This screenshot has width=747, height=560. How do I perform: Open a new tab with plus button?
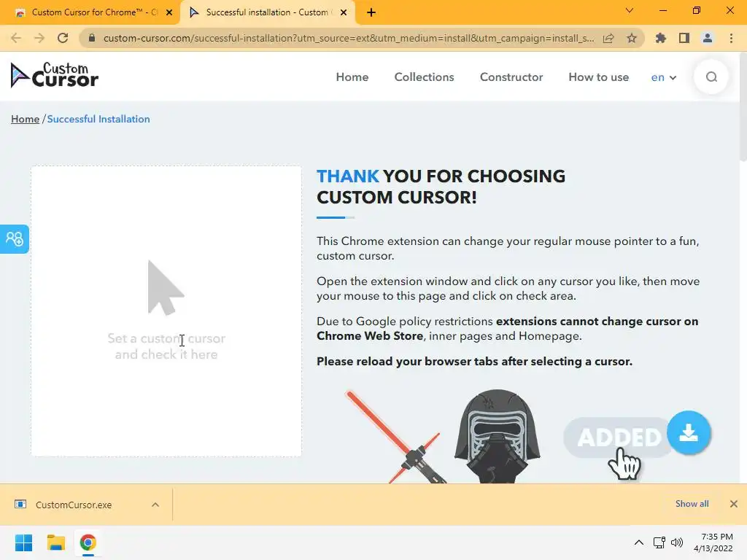(371, 12)
